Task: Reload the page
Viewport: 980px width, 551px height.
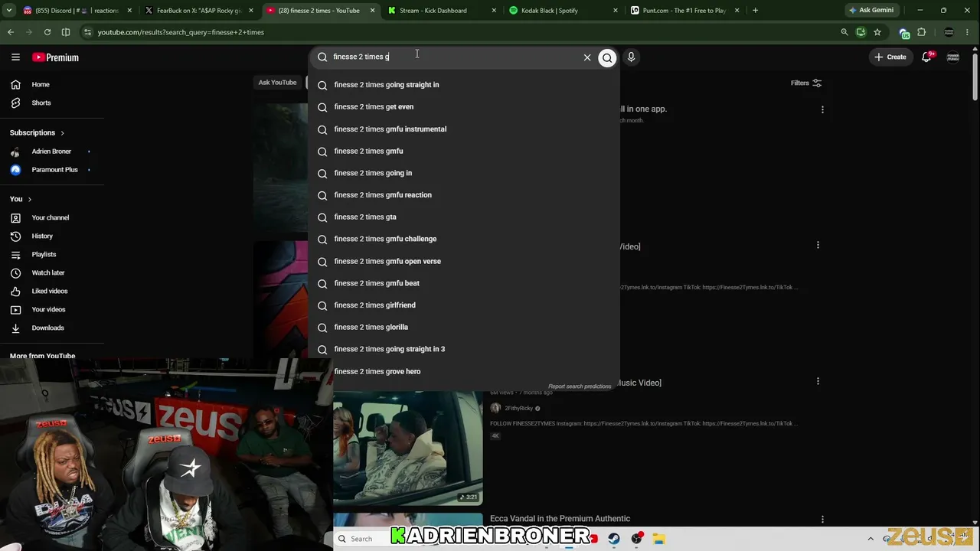Action: (47, 32)
